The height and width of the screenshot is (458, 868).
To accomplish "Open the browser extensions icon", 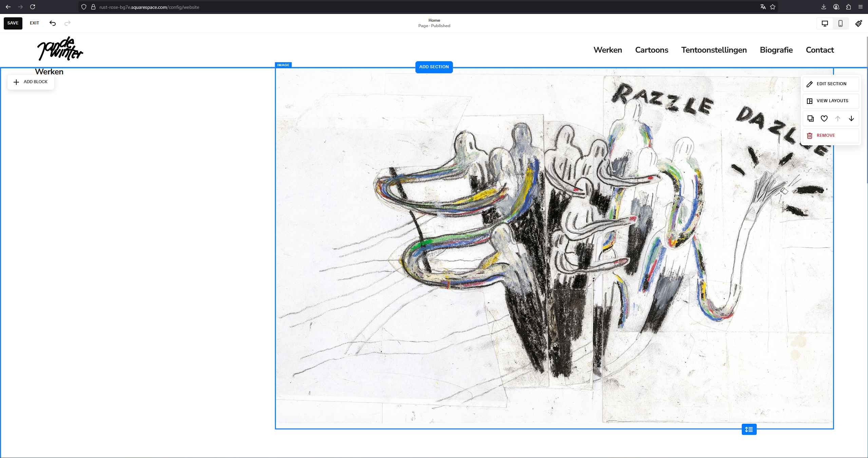I will tap(848, 7).
